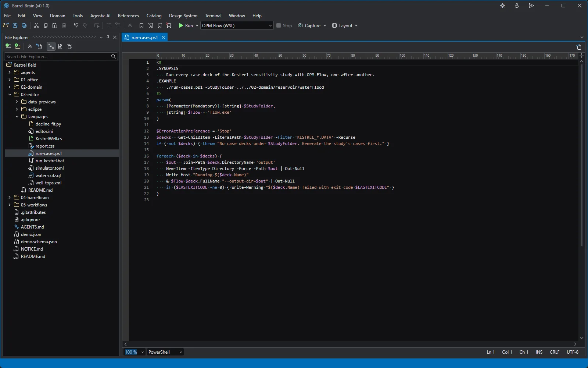The height and width of the screenshot is (368, 588).
Task: Click the Save All toolbar icon
Action: [x=24, y=25]
